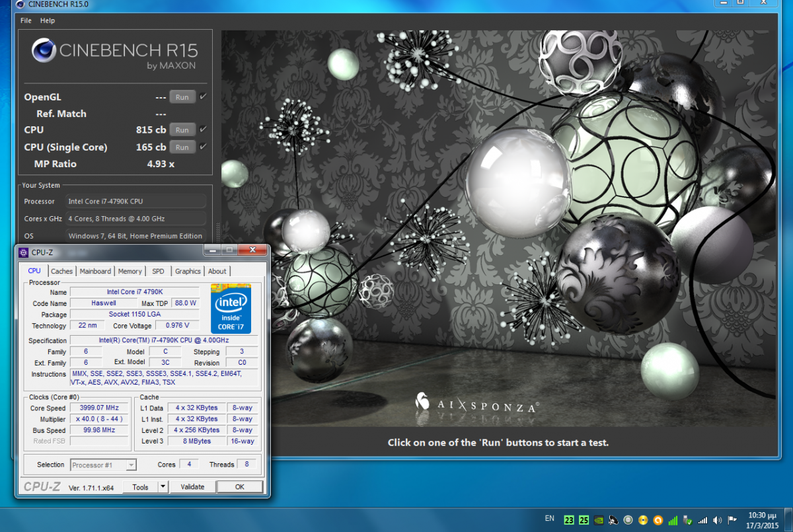Open the EN language indicator in taskbar
793x532 pixels.
[x=549, y=519]
